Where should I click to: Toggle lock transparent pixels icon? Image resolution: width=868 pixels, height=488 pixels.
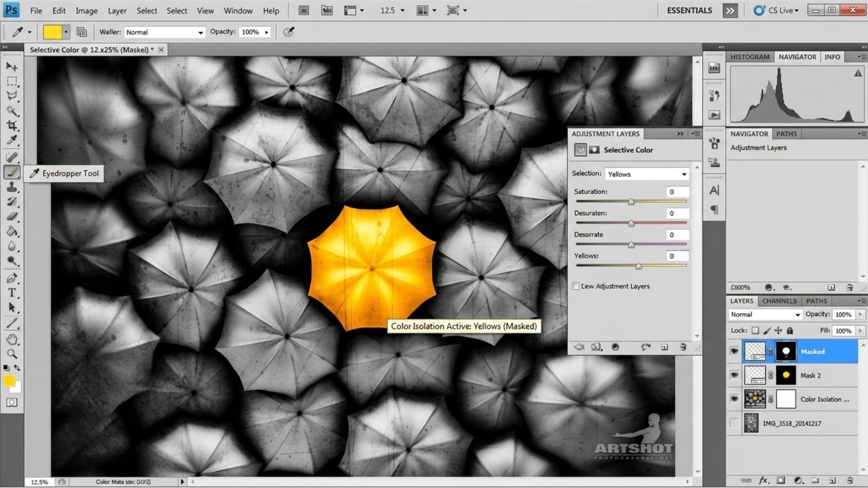755,330
